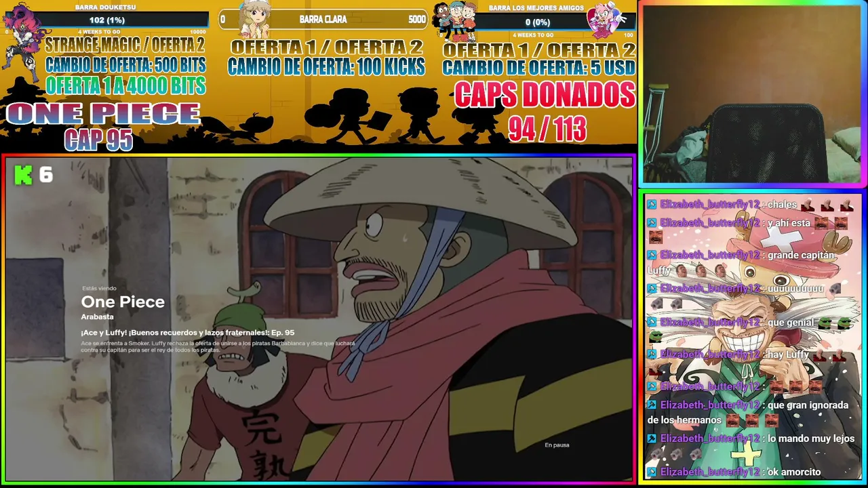This screenshot has height=488, width=868.
Task: Click the large 'ONE PIECE' banner text
Action: click(x=103, y=114)
